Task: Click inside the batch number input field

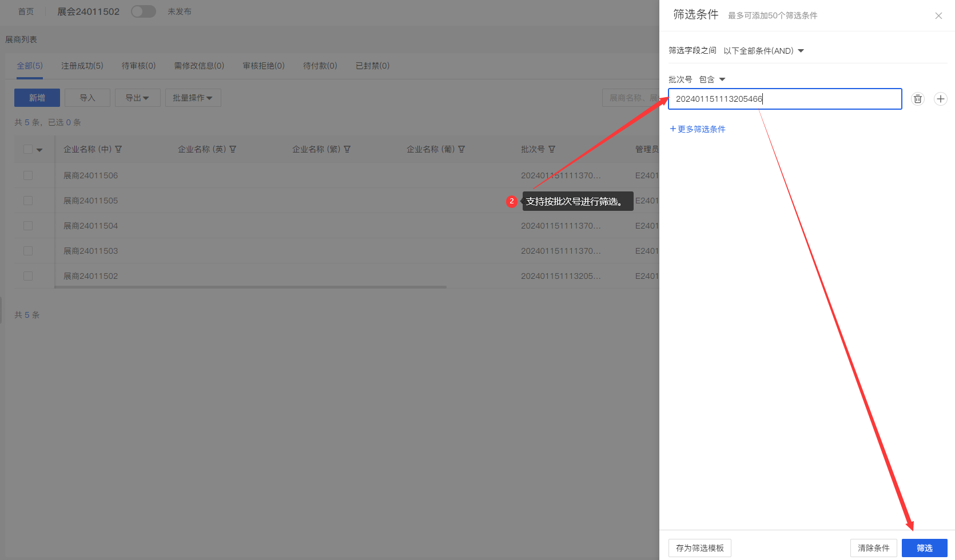Action: coord(783,99)
